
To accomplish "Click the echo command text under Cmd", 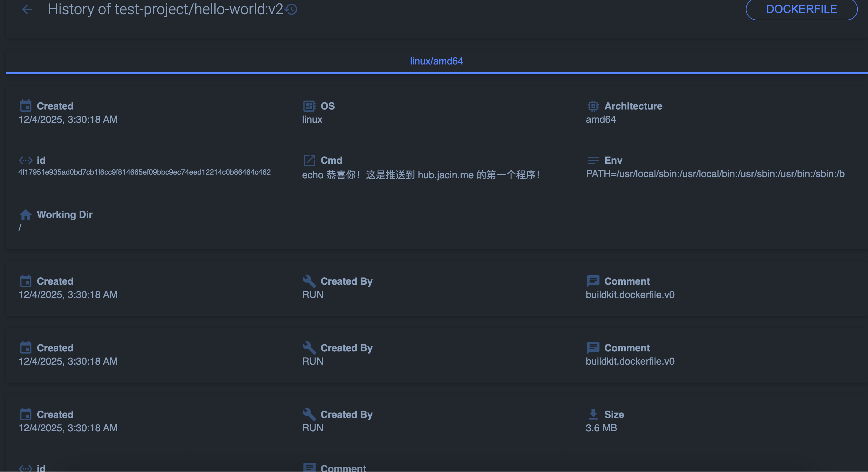I will tap(420, 175).
